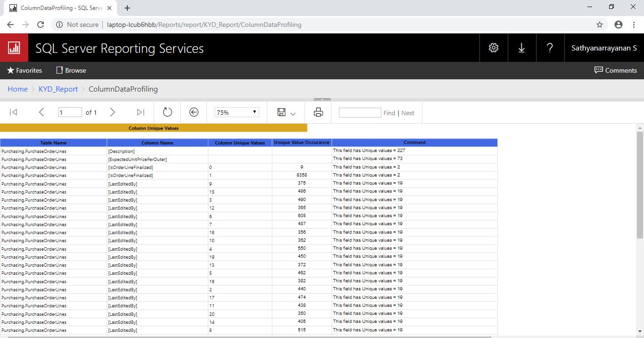Click the [ExpectedUnitPricePerOuter] cell
644x338 pixels.
[x=157, y=160]
